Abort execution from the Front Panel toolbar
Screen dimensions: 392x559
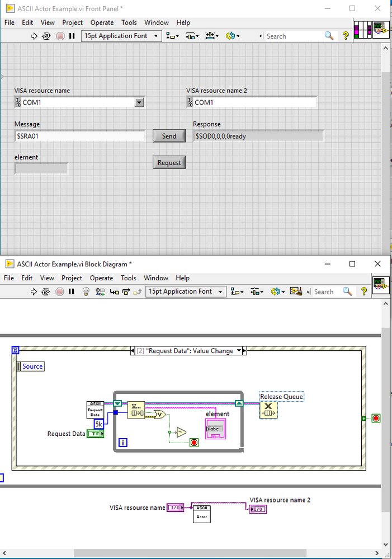click(x=60, y=36)
